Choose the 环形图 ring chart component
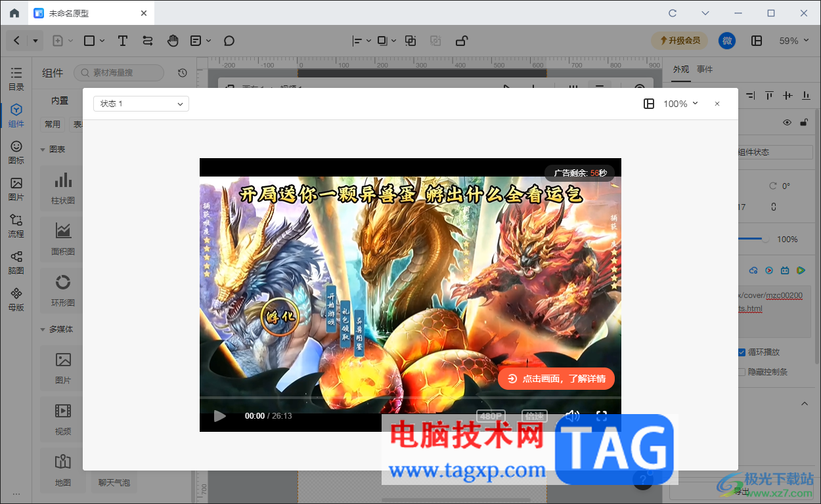821x504 pixels. (63, 291)
